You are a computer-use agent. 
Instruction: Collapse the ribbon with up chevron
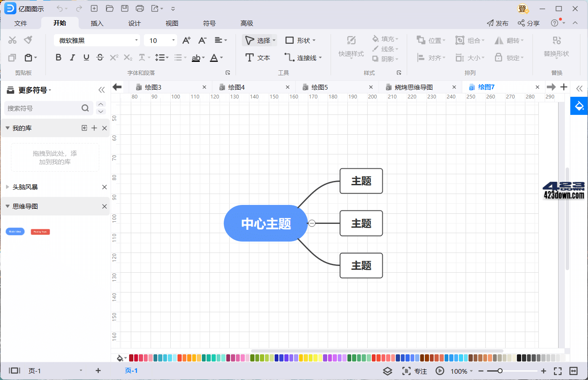(575, 23)
